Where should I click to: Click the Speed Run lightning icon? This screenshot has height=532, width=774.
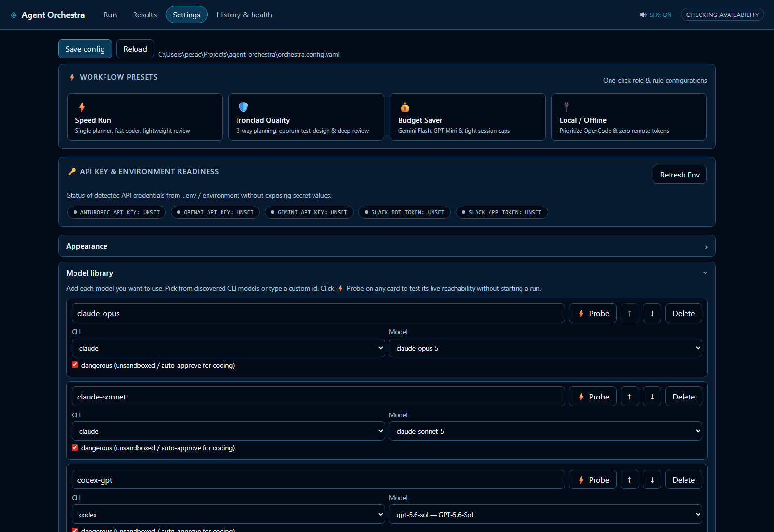pos(82,107)
